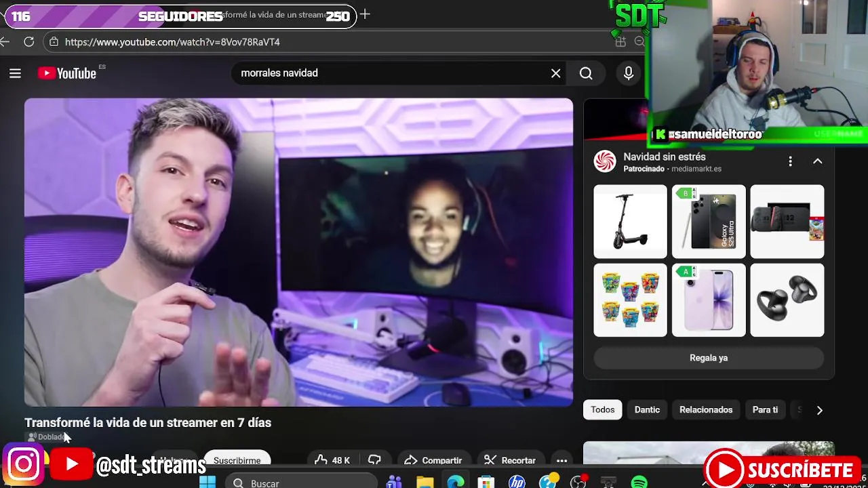Open File Explorer from the taskbar

tap(425, 483)
